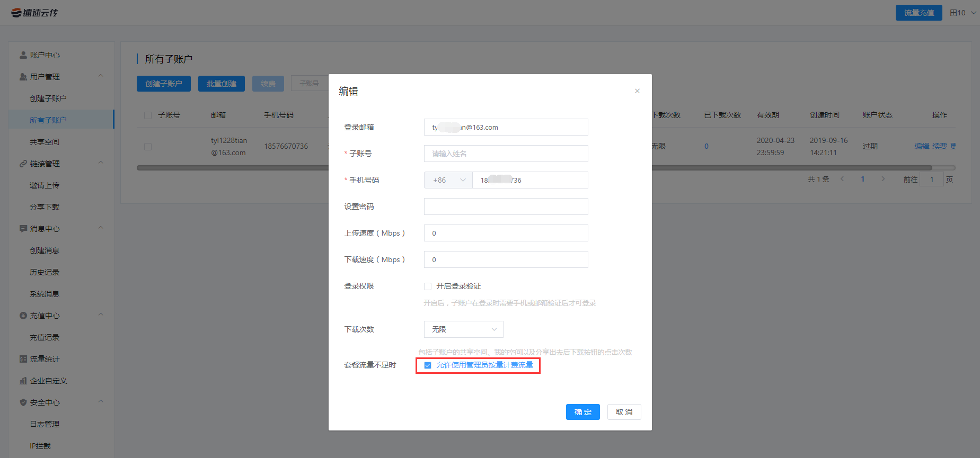Open 共享空间 in the sidebar
The height and width of the screenshot is (458, 980).
pos(45,142)
